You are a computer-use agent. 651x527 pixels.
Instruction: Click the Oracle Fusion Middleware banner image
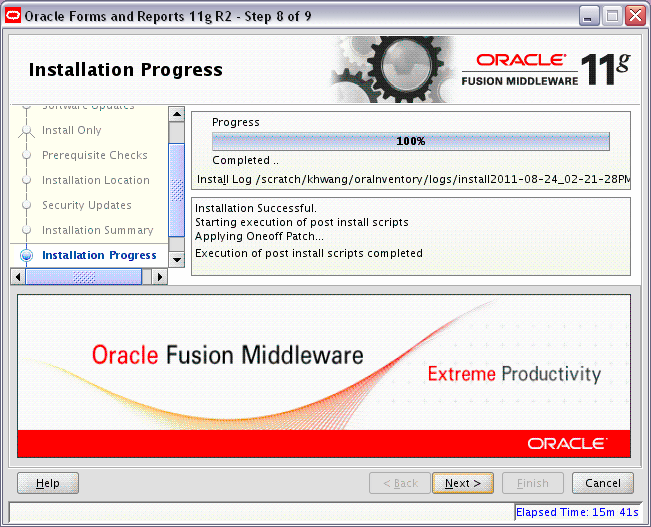tap(324, 376)
